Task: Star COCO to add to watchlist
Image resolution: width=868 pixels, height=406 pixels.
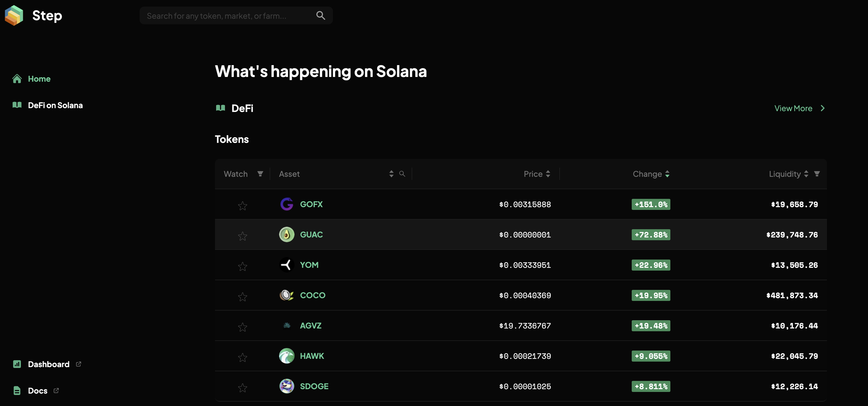Action: tap(242, 297)
